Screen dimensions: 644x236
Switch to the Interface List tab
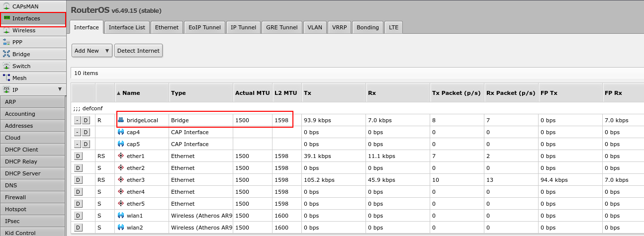click(x=127, y=27)
